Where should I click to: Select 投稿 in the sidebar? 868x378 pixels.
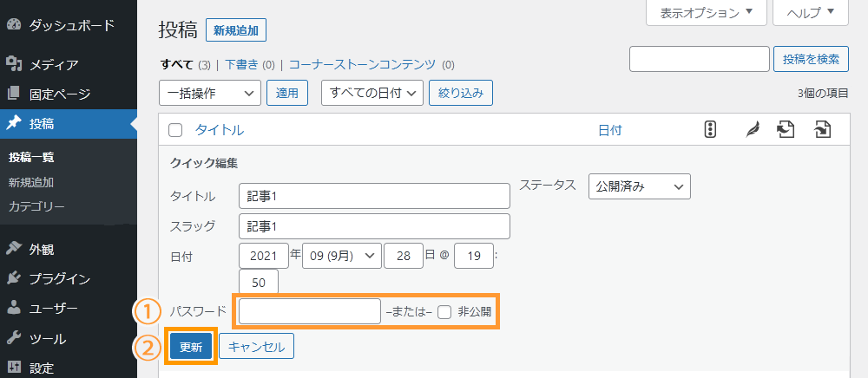coord(42,124)
